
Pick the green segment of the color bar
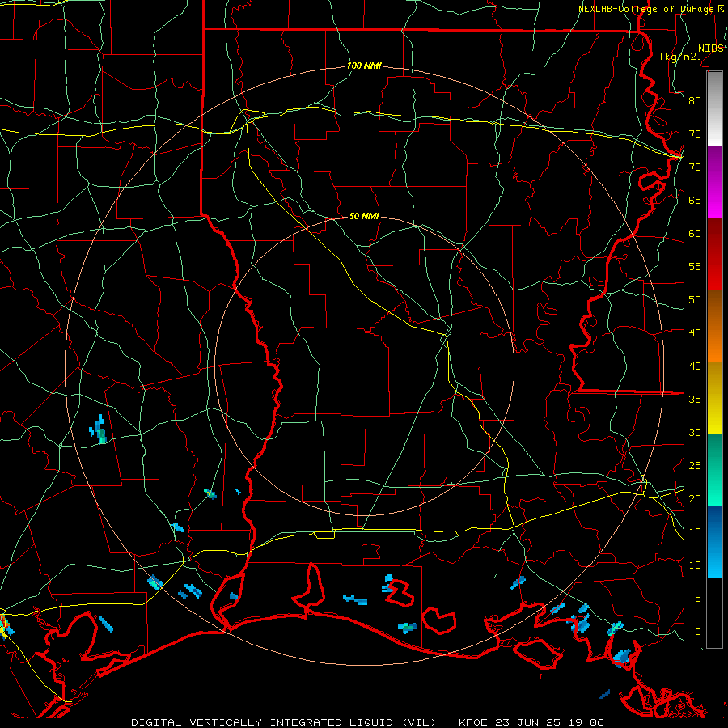click(714, 470)
